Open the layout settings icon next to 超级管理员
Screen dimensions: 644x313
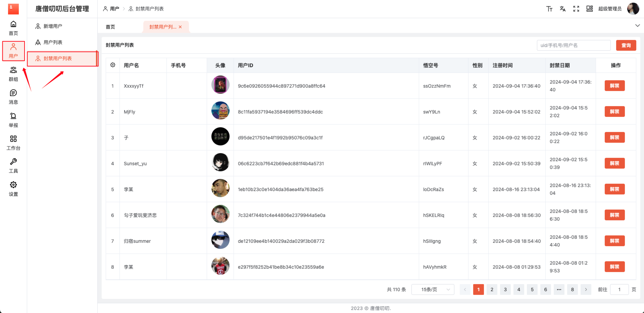[x=589, y=9]
